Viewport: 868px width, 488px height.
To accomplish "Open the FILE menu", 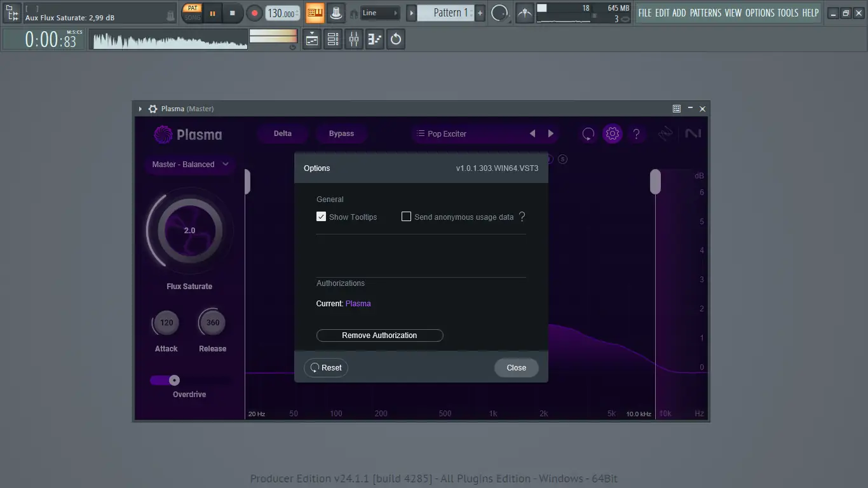I will (645, 13).
